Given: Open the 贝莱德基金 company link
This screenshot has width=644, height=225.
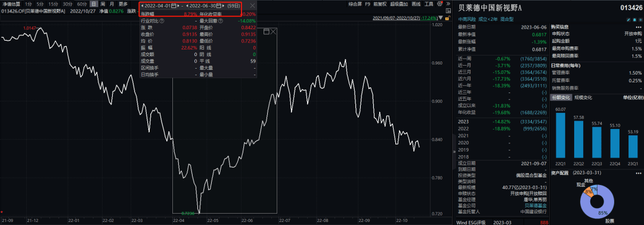Looking at the screenshot, I should pyautogui.click(x=536, y=205).
